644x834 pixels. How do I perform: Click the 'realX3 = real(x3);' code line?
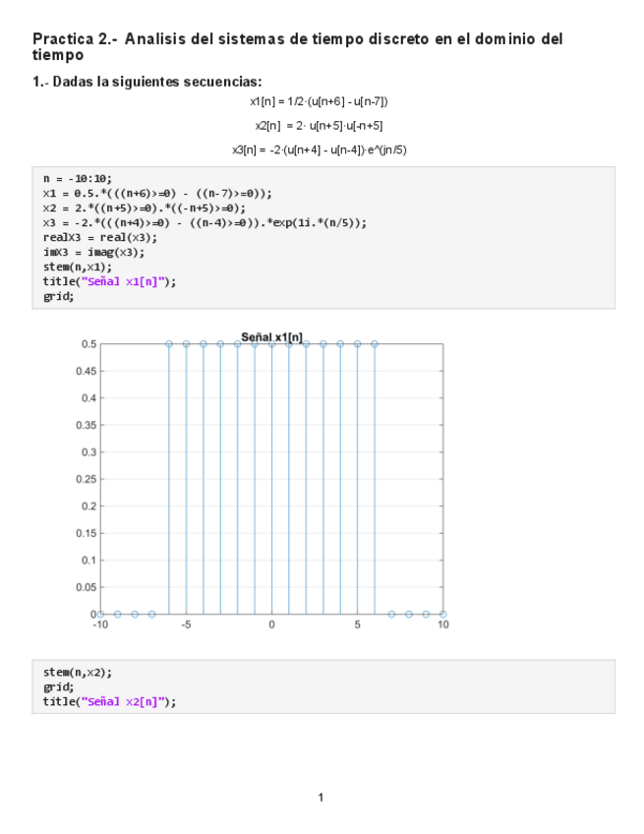click(99, 237)
